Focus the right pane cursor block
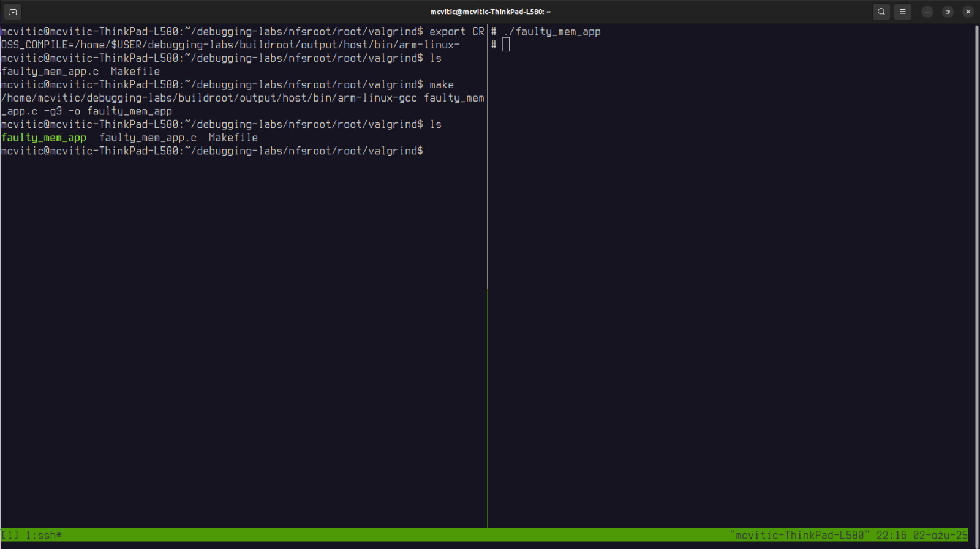This screenshot has height=549, width=980. coord(506,45)
